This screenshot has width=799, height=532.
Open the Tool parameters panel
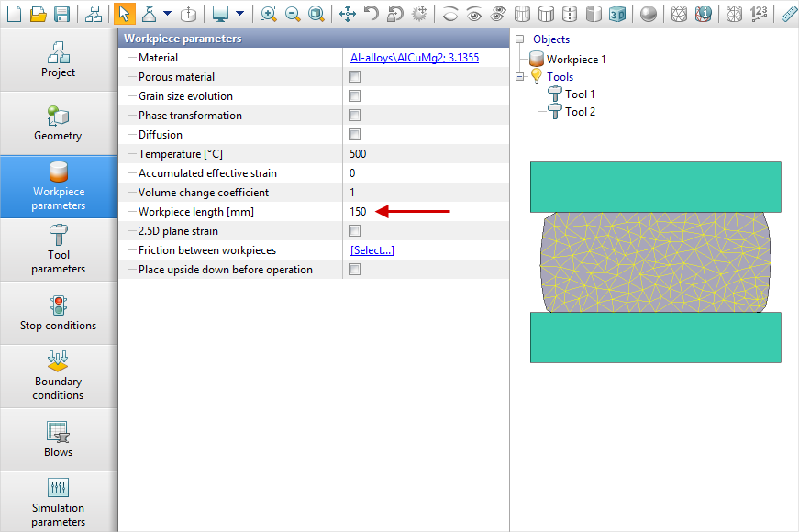58,249
